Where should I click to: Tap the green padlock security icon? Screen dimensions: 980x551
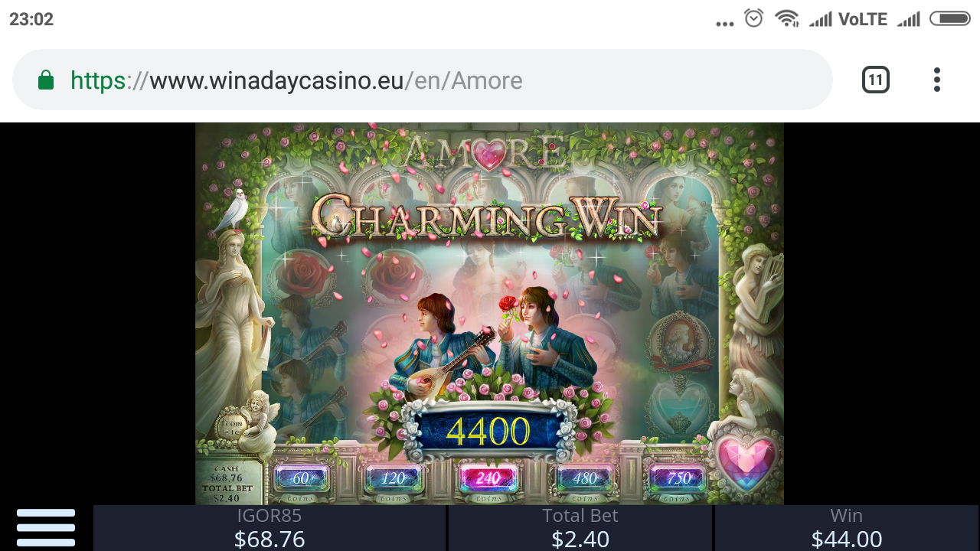(46, 80)
